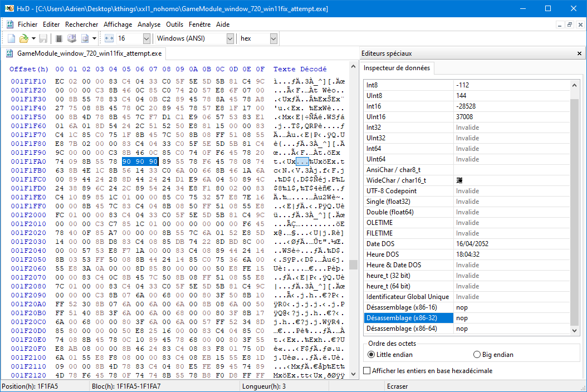Click the data inspector scroll up arrow

tap(574, 85)
